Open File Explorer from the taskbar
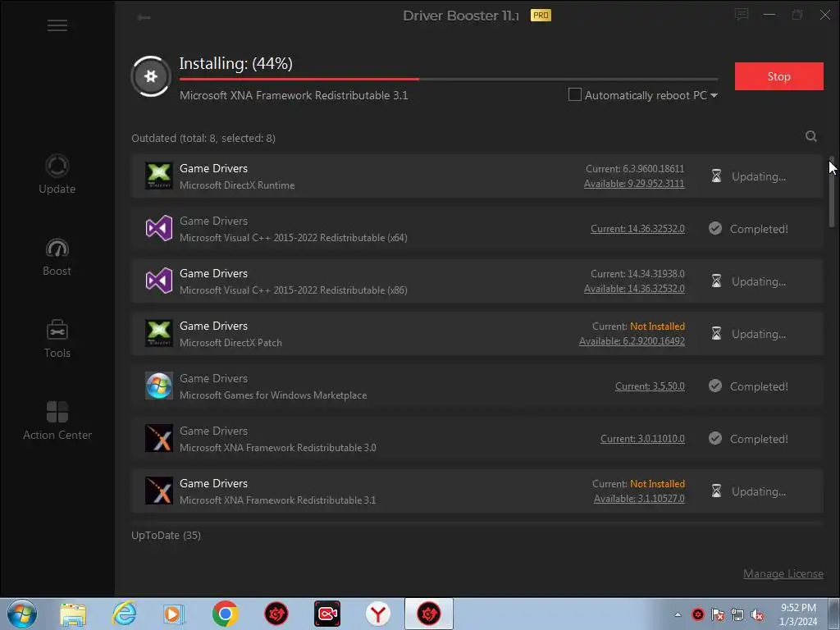This screenshot has height=630, width=840. pos(73,614)
